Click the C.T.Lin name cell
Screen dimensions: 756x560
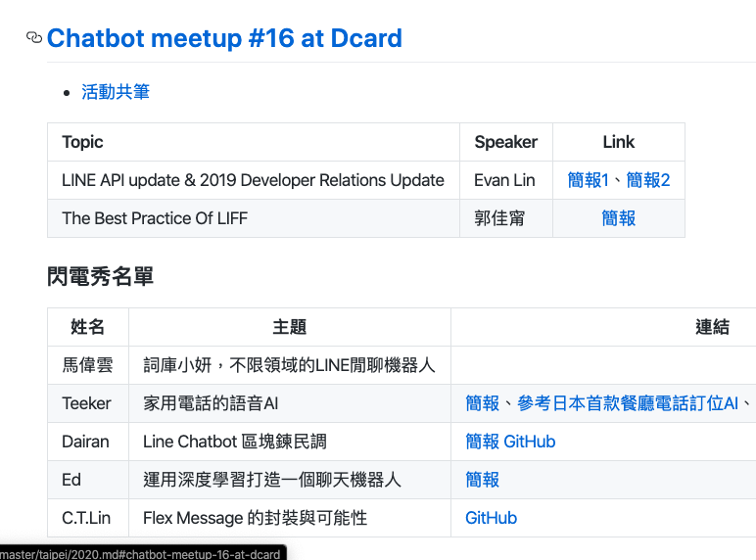coord(88,518)
